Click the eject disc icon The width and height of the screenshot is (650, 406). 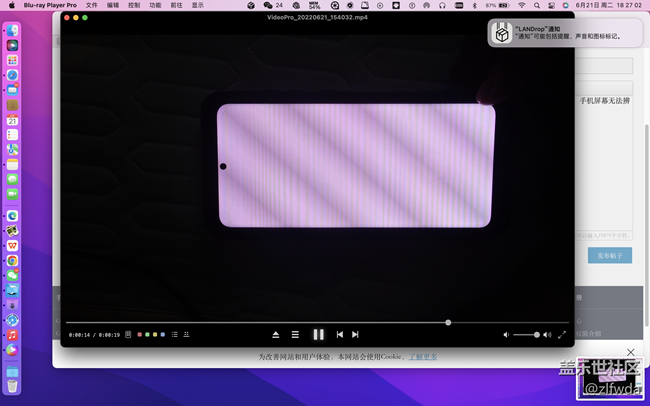[276, 335]
